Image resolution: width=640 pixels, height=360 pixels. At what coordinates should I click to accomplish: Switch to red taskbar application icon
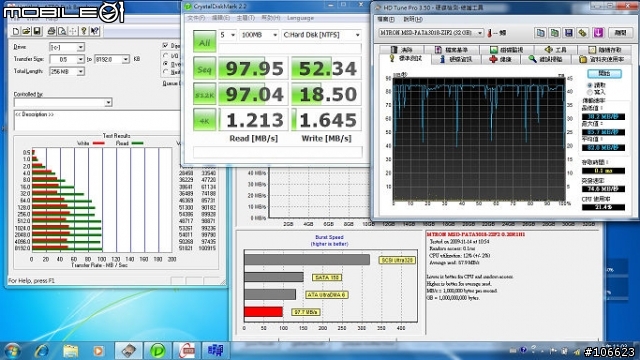click(187, 351)
